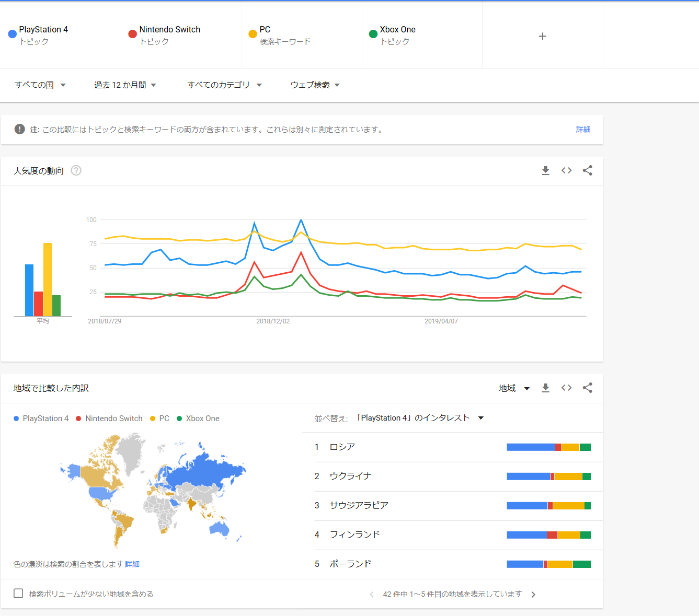The image size is (699, 616).
Task: Click the green Xbox One average bar
Action: pos(56,306)
